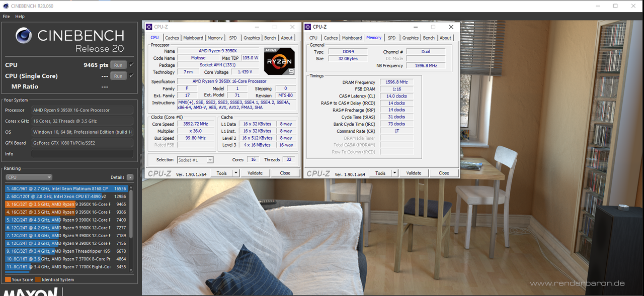Click the GeForce GTX 1080 Ti GFX Board field
This screenshot has width=644, height=296.
click(x=83, y=143)
